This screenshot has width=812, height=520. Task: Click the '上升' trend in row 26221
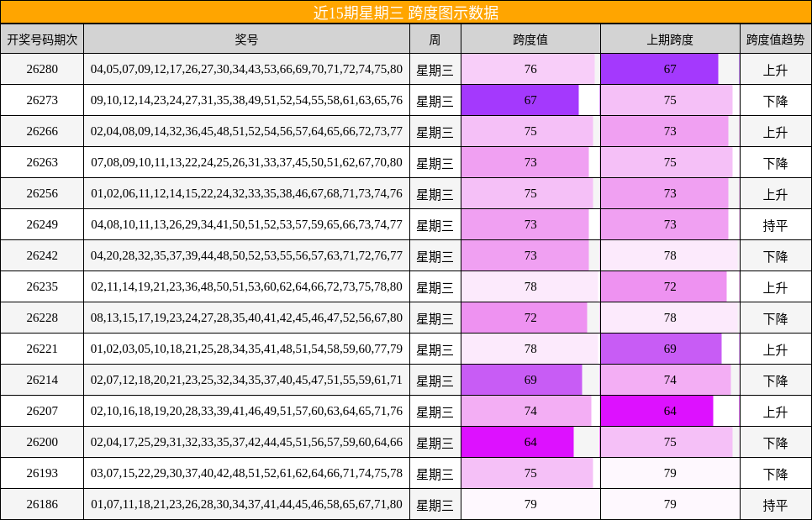pos(775,349)
